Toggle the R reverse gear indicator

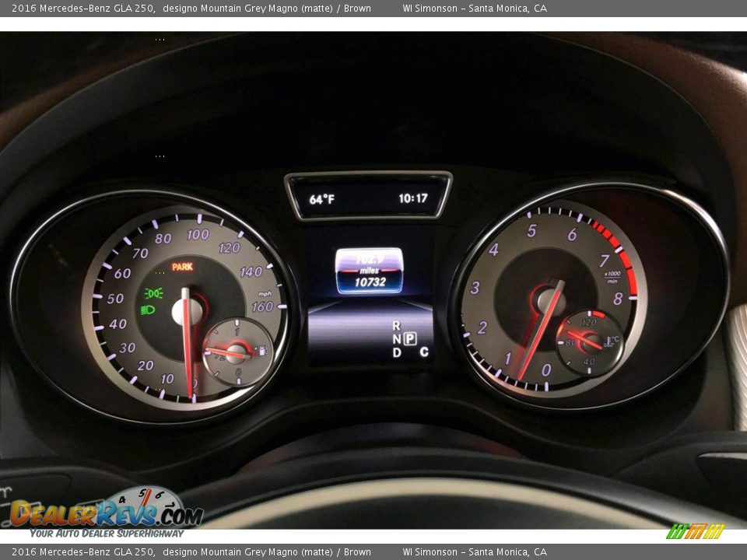pyautogui.click(x=397, y=327)
